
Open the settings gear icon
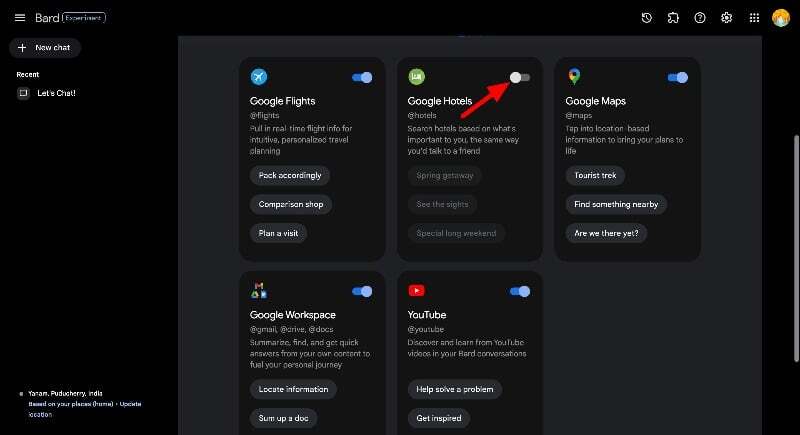pos(727,18)
